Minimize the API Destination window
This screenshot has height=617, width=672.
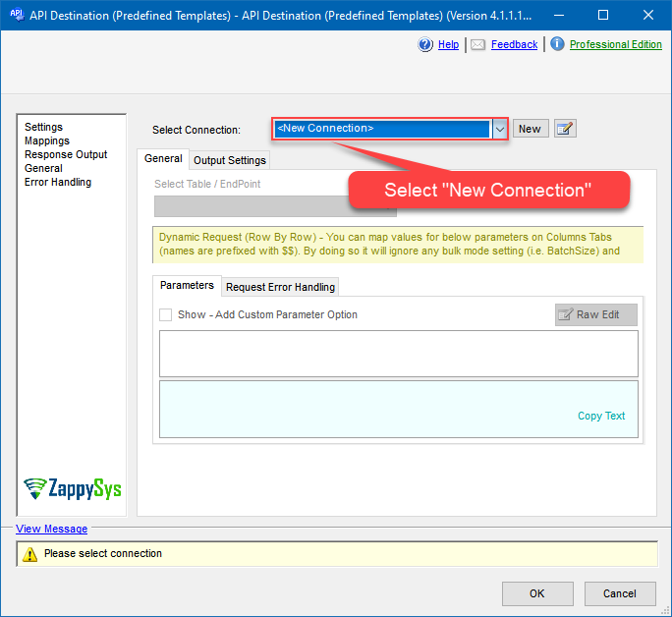click(558, 15)
